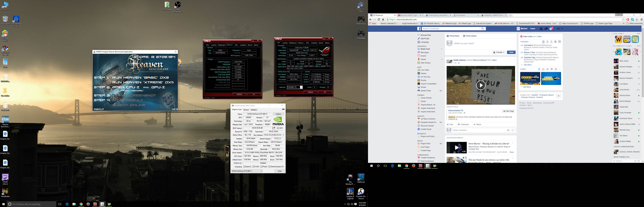
Task: Select the Sports trending filter icon
Action: [x=555, y=42]
